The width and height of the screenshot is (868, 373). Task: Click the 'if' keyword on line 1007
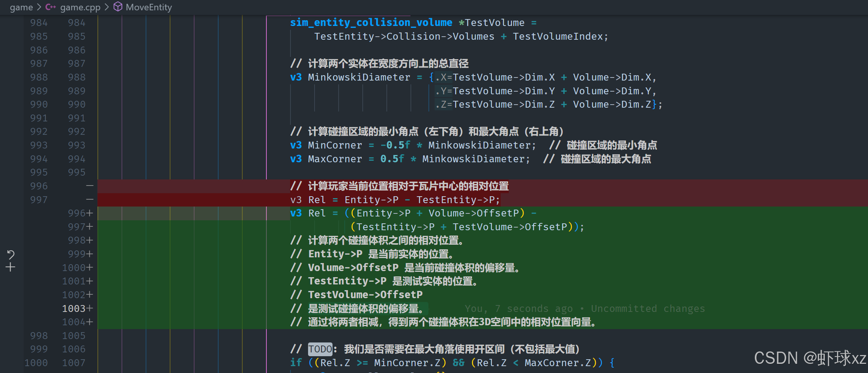point(296,363)
